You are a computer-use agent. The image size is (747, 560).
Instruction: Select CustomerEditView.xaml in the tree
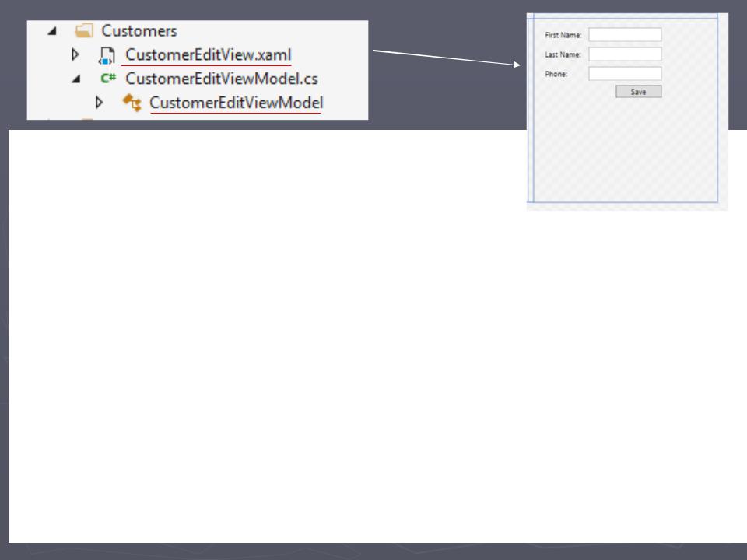point(209,54)
